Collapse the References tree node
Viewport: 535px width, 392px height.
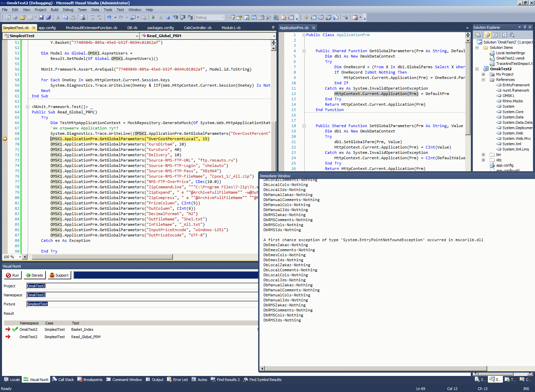[x=483, y=80]
